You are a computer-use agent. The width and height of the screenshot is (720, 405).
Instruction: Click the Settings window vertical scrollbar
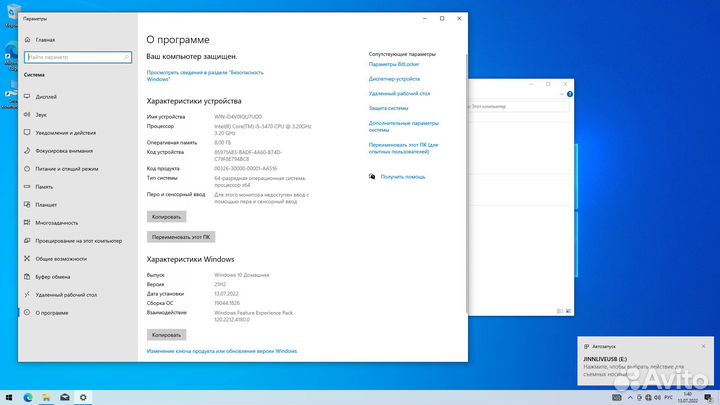pos(467,184)
